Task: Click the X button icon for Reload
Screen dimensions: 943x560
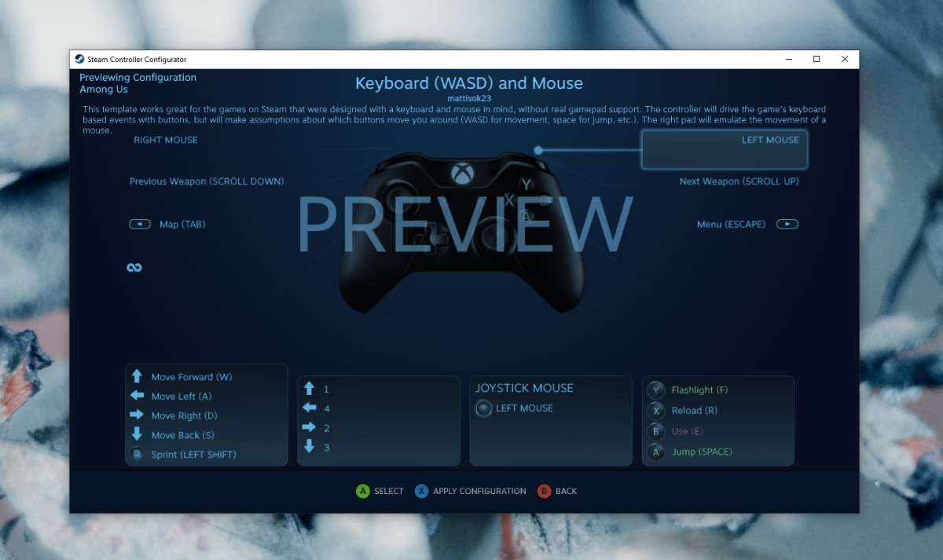Action: click(655, 410)
